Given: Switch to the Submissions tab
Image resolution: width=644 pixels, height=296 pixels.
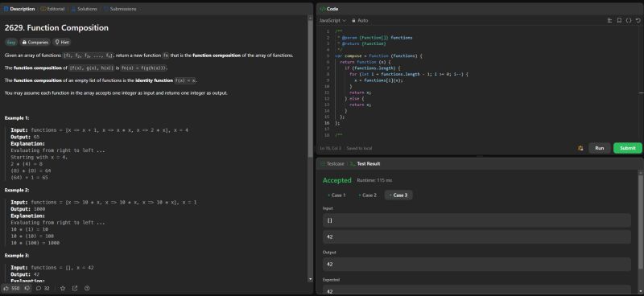Looking at the screenshot, I should pos(120,9).
